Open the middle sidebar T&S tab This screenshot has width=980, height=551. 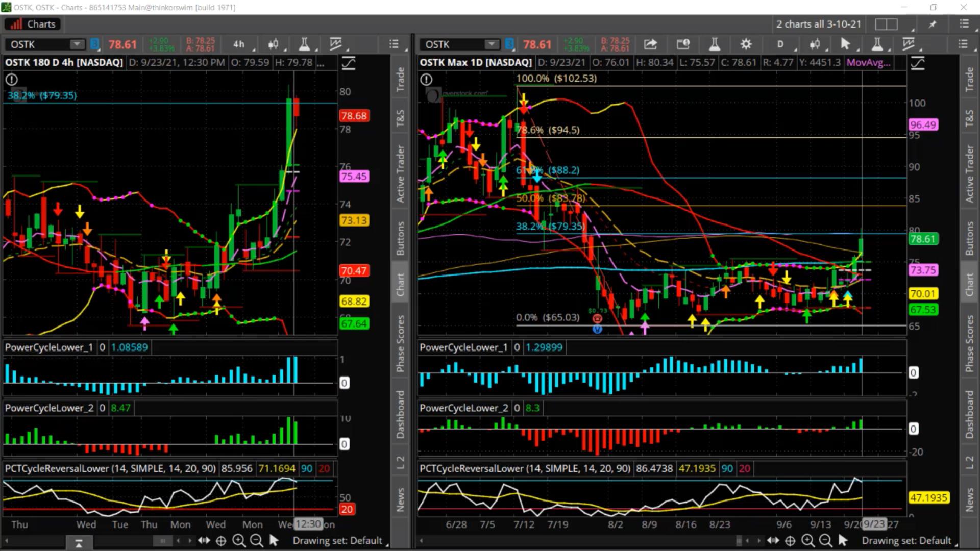point(400,118)
